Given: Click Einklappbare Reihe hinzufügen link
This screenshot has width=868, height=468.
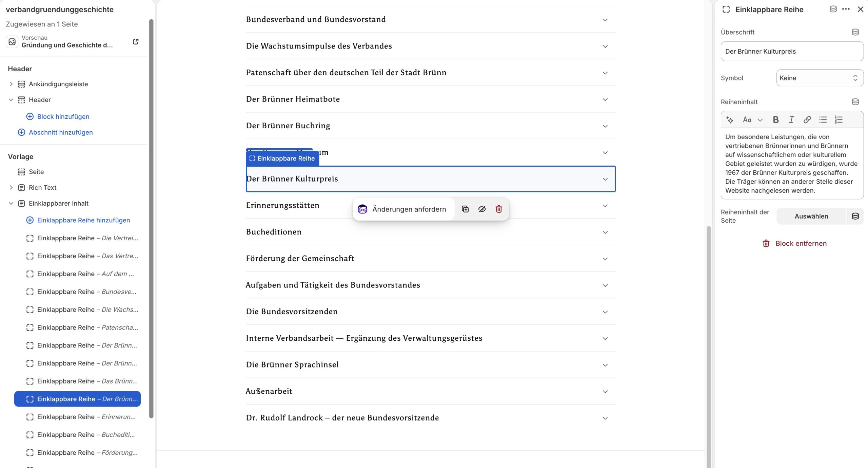Looking at the screenshot, I should click(x=83, y=220).
